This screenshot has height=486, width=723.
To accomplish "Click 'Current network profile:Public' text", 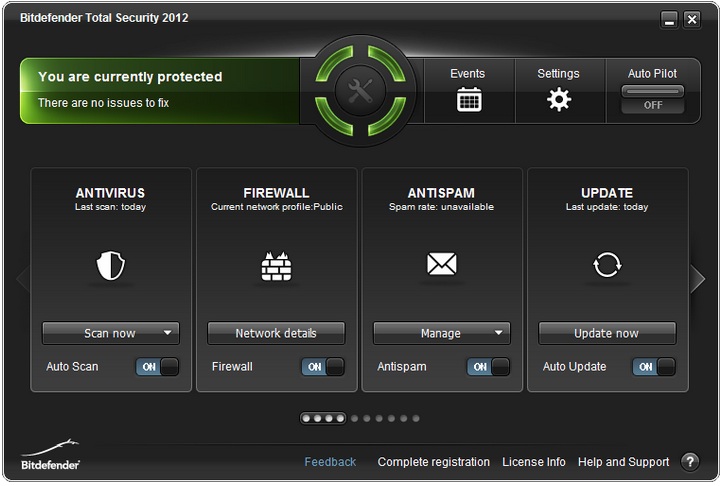I will click(277, 207).
